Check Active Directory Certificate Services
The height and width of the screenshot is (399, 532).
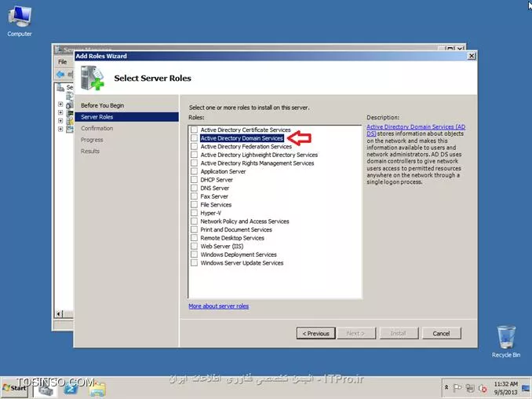coord(194,130)
